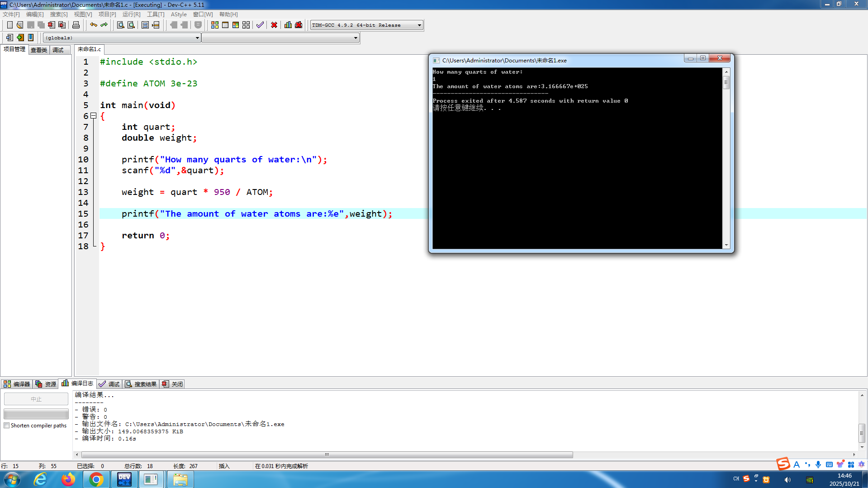
Task: Click the Sogou soft keyboard icon
Action: (x=829, y=464)
